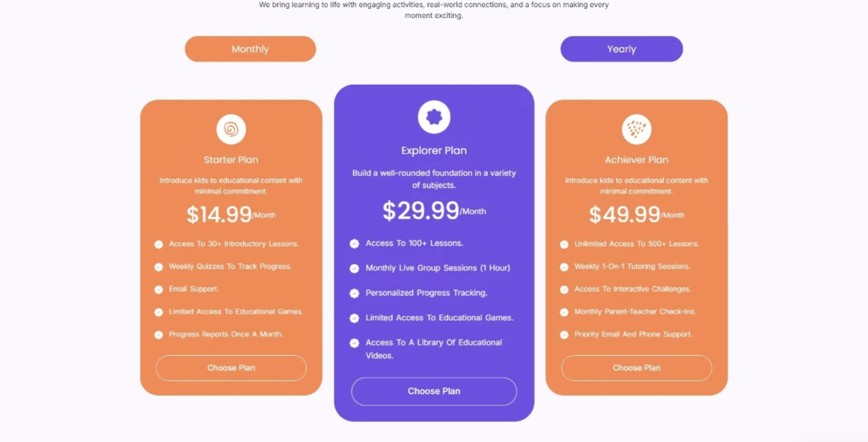Choose the Achiever Plan
The width and height of the screenshot is (868, 442).
click(x=637, y=368)
